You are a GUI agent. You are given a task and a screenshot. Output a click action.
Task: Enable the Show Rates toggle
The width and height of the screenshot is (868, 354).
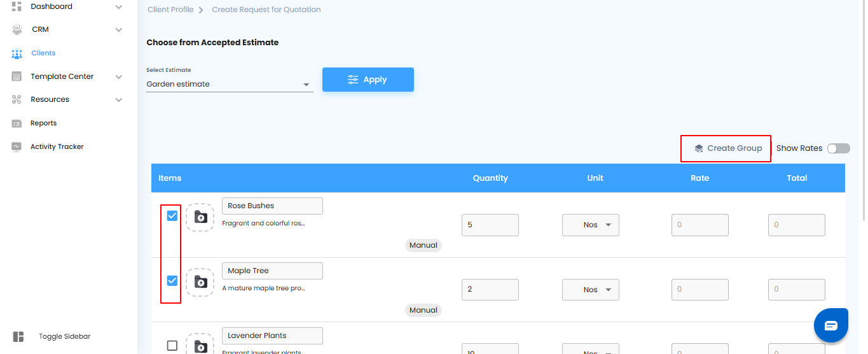pos(838,148)
